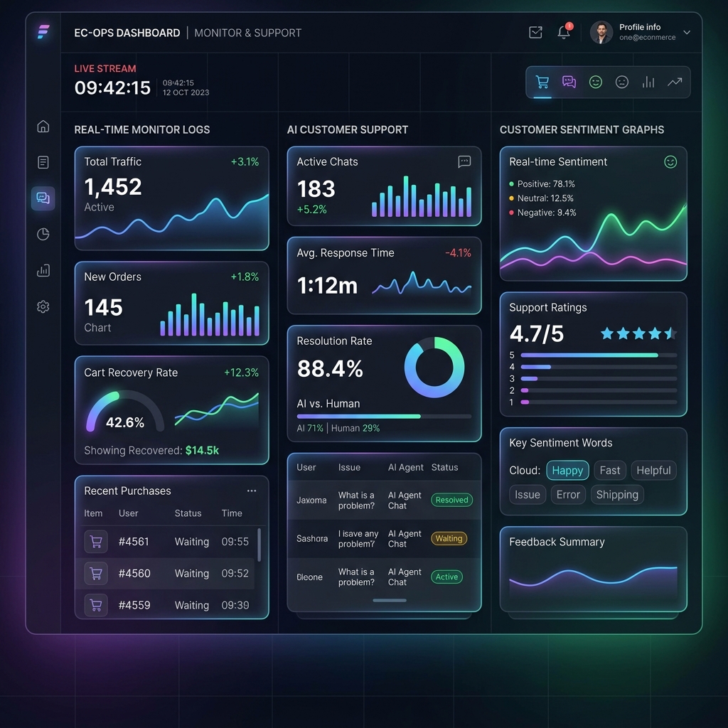The width and height of the screenshot is (728, 728).
Task: Click the Sashora user row name
Action: point(312,539)
